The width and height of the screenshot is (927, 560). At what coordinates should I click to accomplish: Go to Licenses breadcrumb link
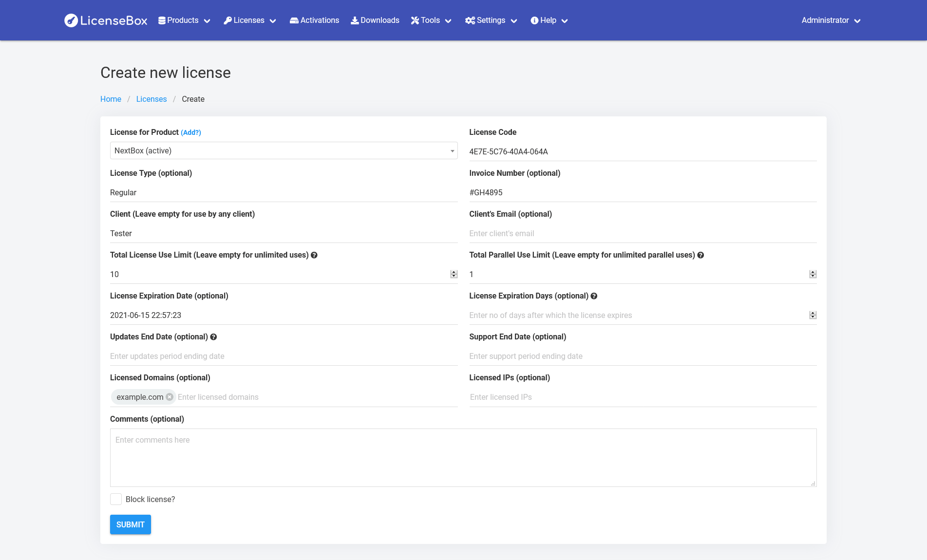[x=151, y=99]
